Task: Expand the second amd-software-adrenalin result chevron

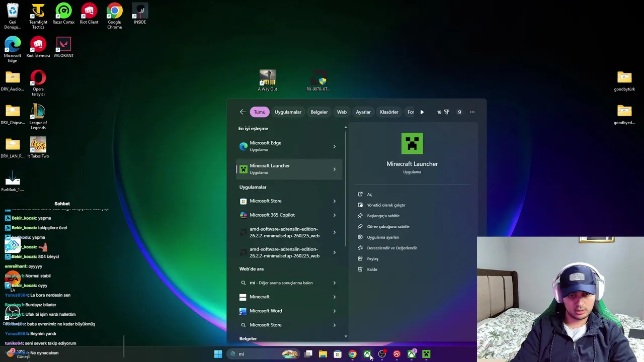Action: [334, 252]
